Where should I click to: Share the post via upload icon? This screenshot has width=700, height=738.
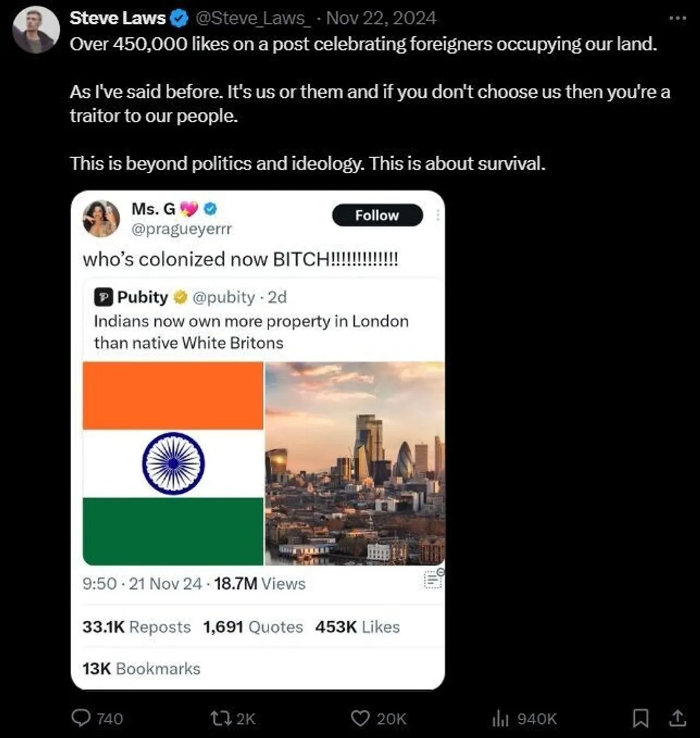[677, 718]
